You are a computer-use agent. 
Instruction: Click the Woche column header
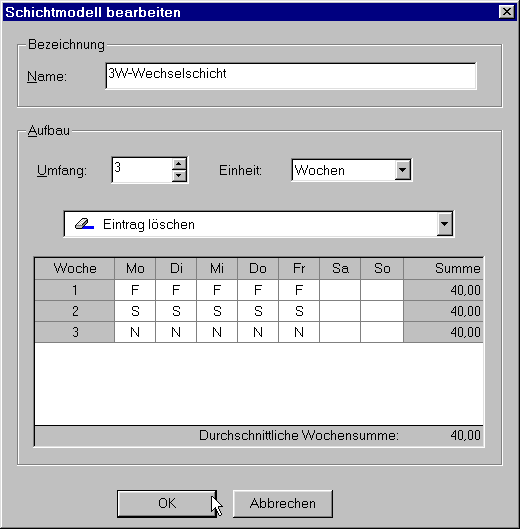pos(75,269)
